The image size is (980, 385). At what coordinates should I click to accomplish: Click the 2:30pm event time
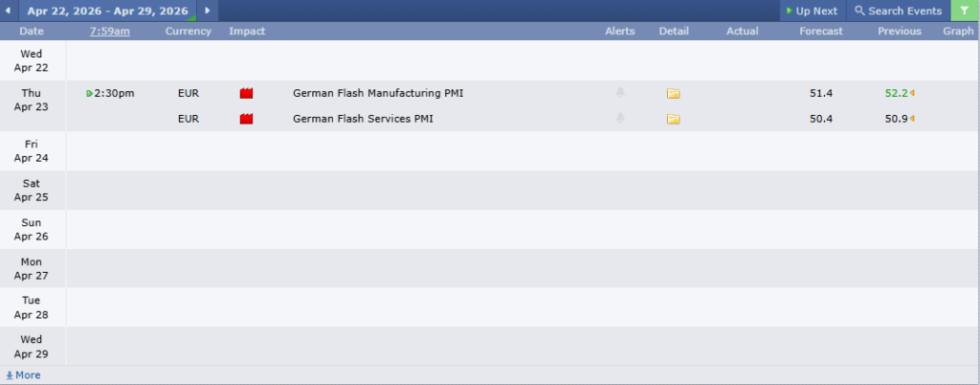click(114, 93)
